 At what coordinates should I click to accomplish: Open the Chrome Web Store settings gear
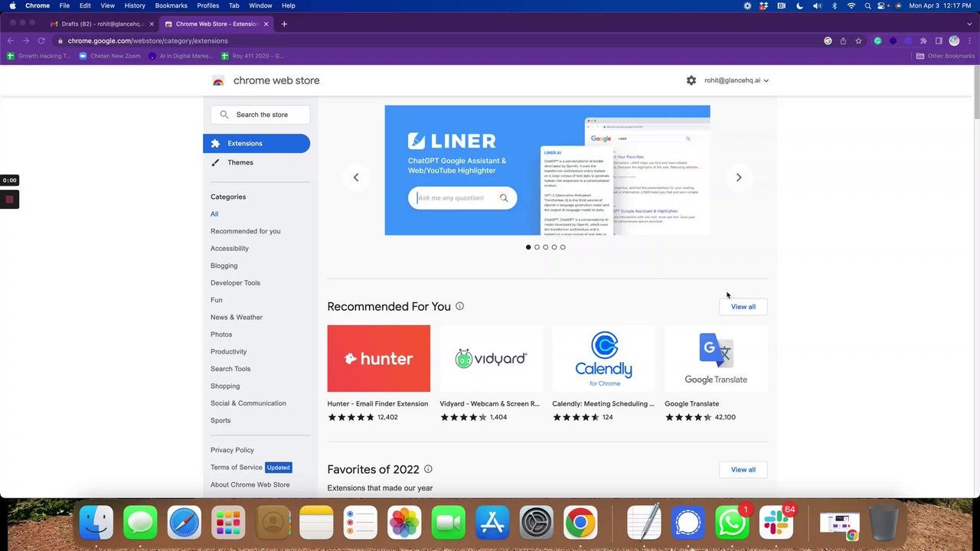[x=691, y=80]
